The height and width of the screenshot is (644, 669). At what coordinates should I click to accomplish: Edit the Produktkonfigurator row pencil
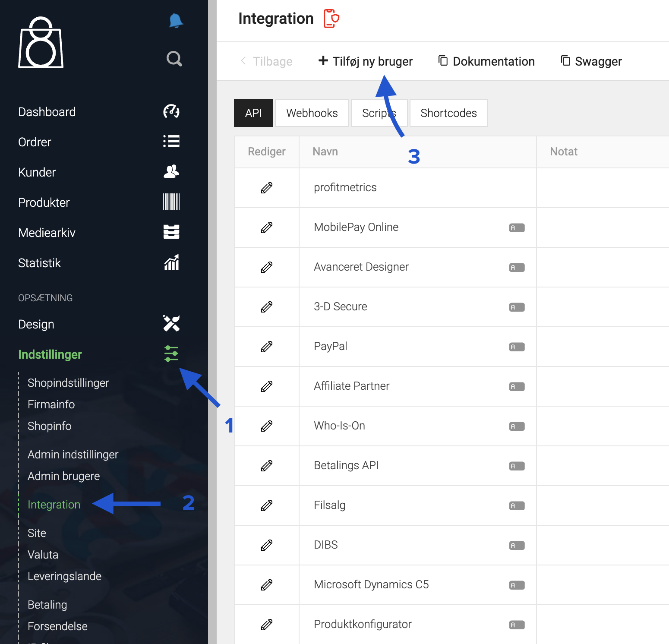pos(267,625)
